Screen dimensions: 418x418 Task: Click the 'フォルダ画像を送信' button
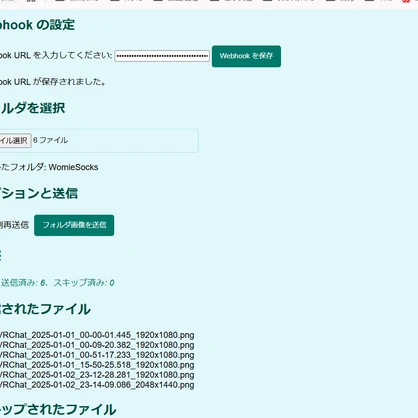pos(74,225)
